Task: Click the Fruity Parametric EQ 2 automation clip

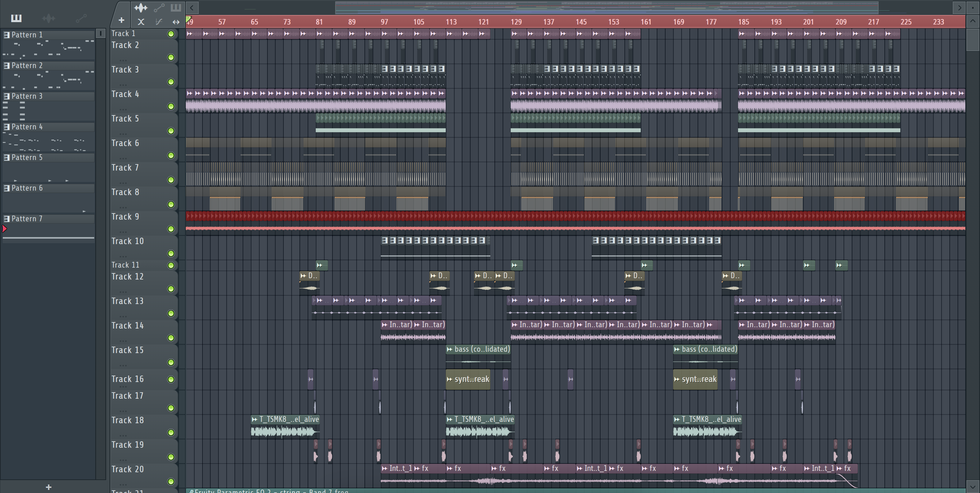Action: point(575,491)
